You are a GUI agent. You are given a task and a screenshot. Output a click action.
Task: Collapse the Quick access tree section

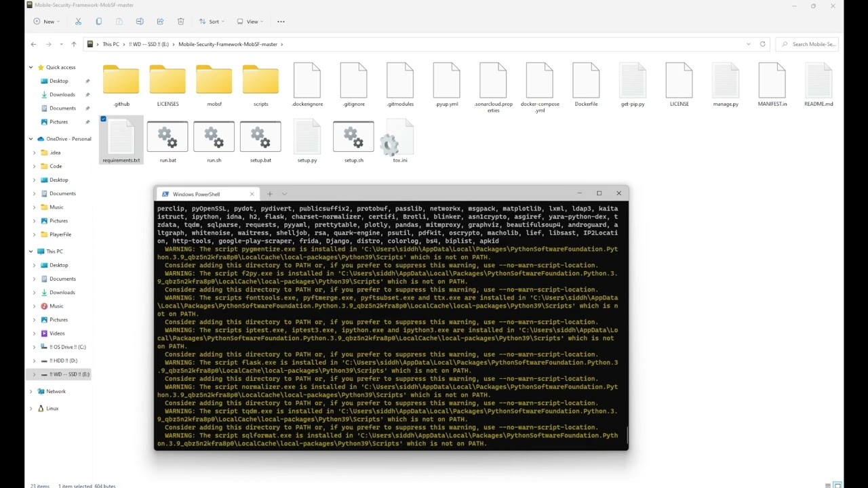[31, 67]
